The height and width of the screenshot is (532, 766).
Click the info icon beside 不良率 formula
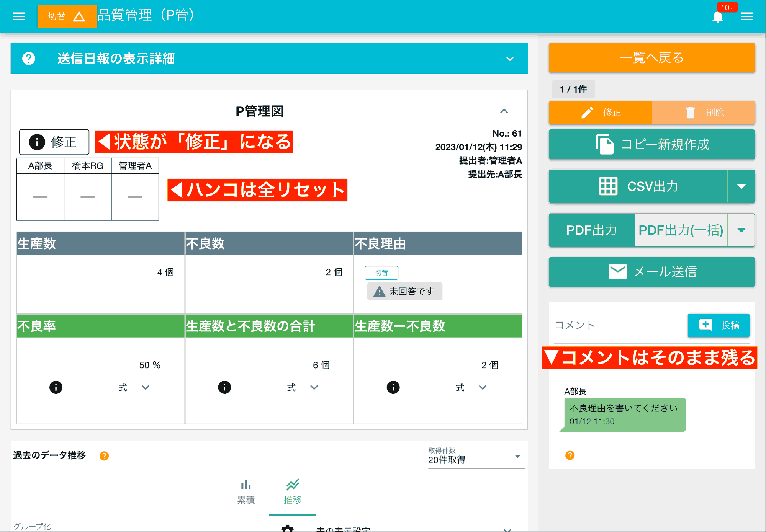(x=56, y=387)
